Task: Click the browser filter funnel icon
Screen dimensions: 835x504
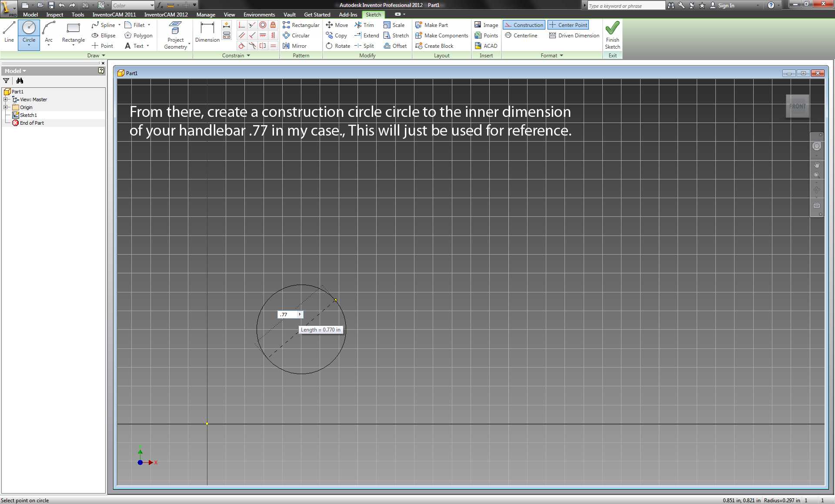Action: pyautogui.click(x=6, y=81)
